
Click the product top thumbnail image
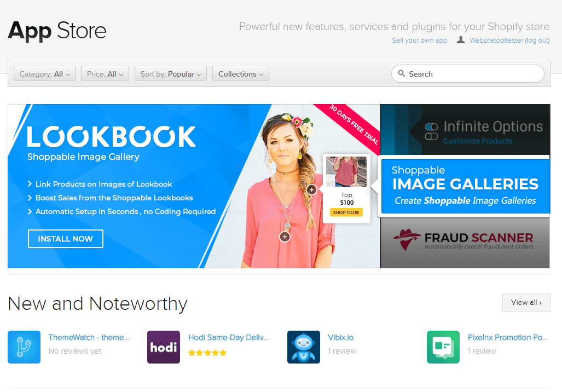(346, 171)
